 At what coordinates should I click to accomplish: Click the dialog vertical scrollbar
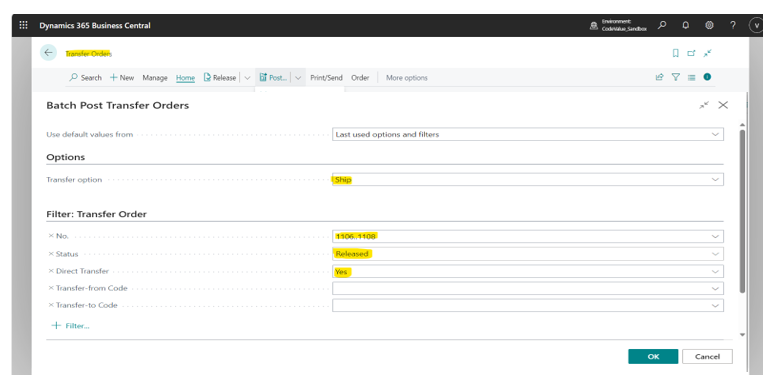tap(743, 211)
